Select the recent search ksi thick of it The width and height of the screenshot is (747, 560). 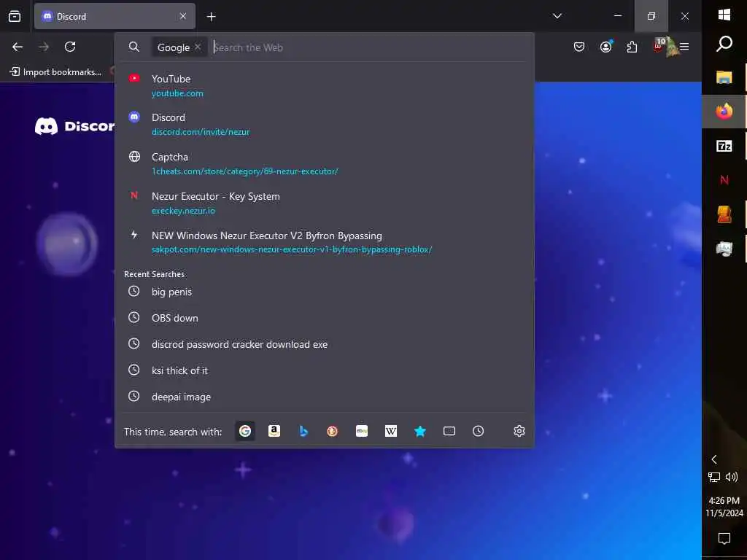[x=325, y=370]
